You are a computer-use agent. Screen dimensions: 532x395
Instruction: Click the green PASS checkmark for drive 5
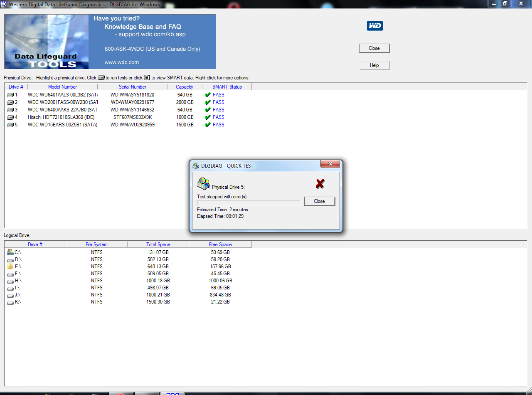pos(208,125)
